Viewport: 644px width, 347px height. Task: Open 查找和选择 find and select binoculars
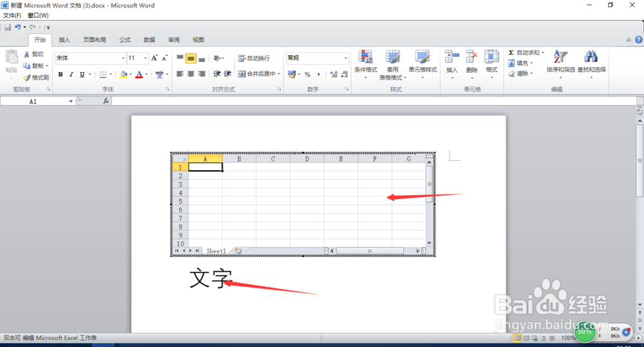591,65
